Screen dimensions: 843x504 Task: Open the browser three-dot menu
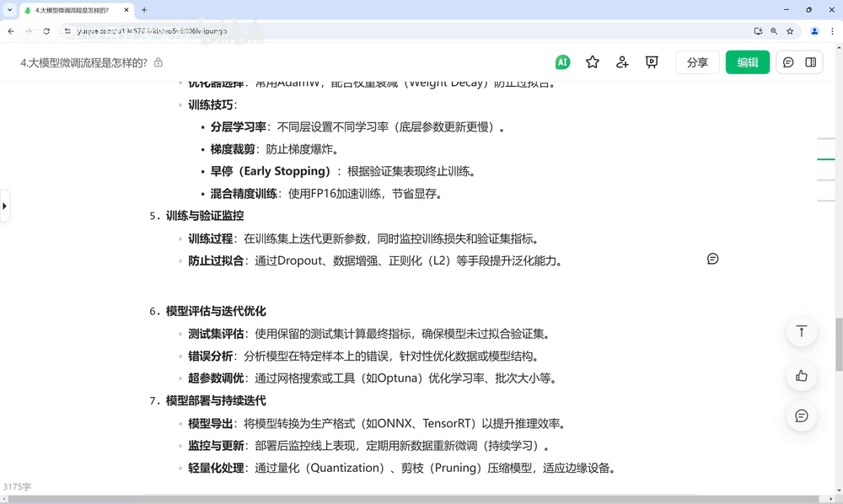(832, 31)
